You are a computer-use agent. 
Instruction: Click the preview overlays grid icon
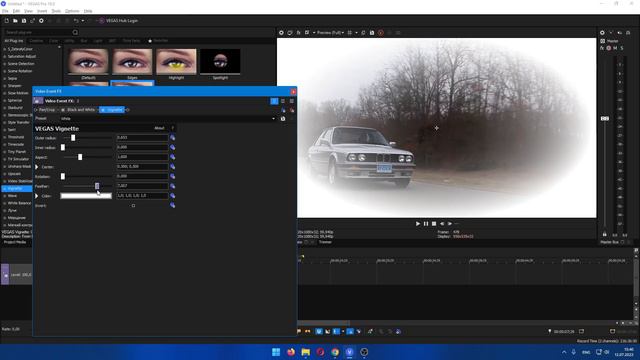click(350, 33)
